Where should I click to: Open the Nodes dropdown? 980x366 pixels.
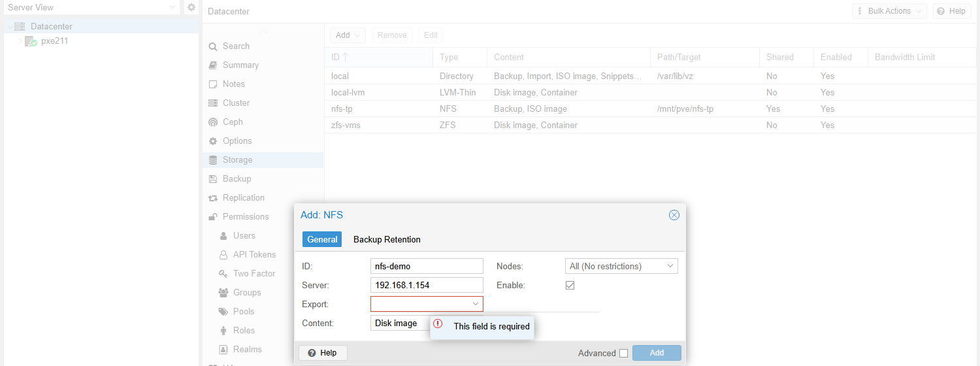tap(621, 266)
